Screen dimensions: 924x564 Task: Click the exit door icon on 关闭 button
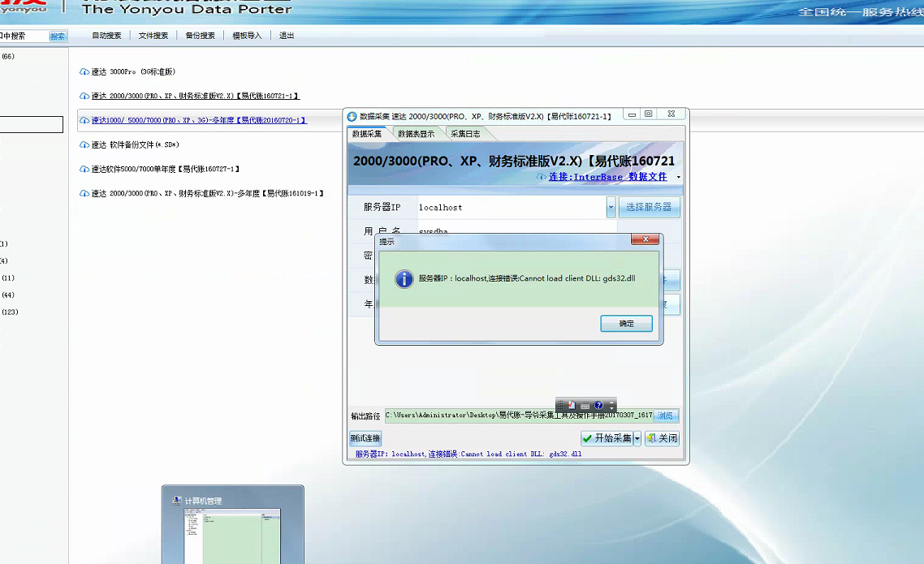651,438
